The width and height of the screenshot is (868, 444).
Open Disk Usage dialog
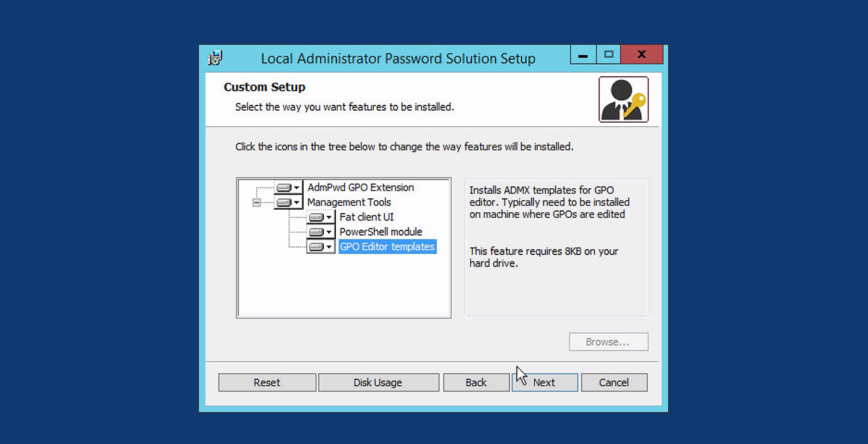click(x=378, y=383)
